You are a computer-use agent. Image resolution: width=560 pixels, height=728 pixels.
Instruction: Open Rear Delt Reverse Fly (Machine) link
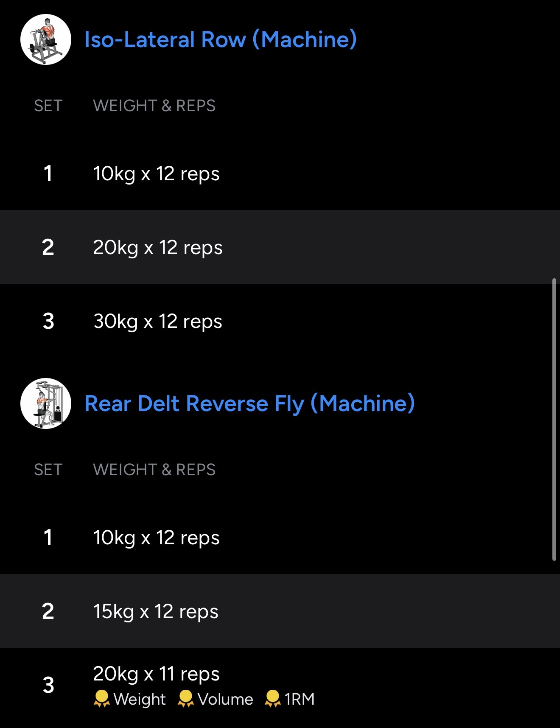[249, 403]
